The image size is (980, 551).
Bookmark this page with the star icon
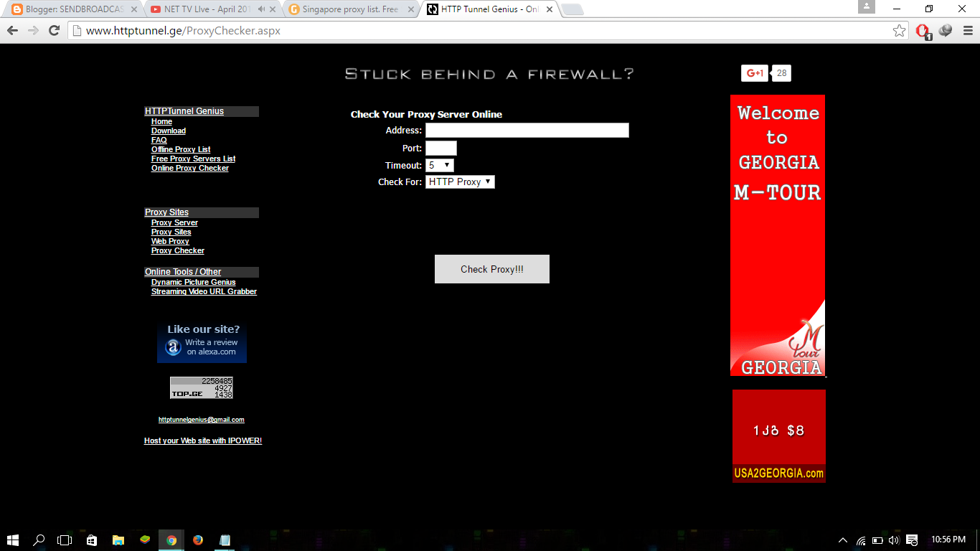coord(899,30)
